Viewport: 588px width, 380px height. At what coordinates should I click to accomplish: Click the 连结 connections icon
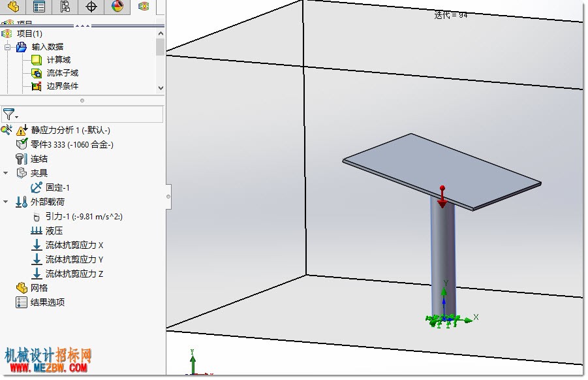[x=21, y=159]
